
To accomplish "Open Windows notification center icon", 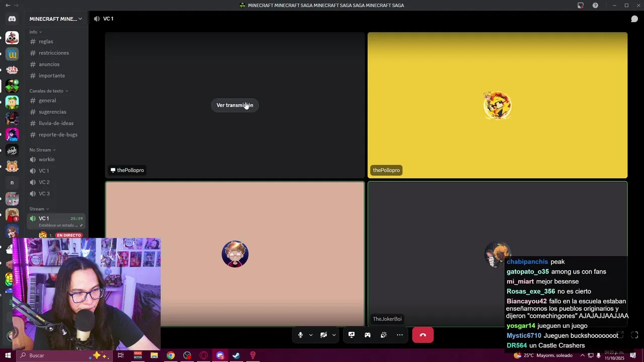I will point(633,355).
